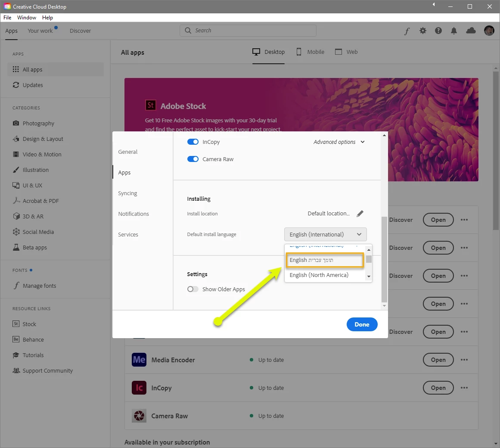Open Camera Raw row status text

coord(271,416)
